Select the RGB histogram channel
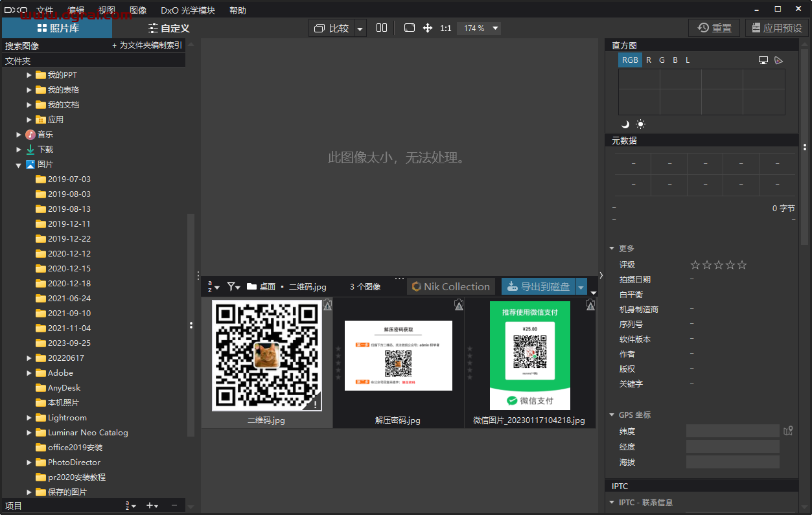This screenshot has width=812, height=515. [630, 60]
